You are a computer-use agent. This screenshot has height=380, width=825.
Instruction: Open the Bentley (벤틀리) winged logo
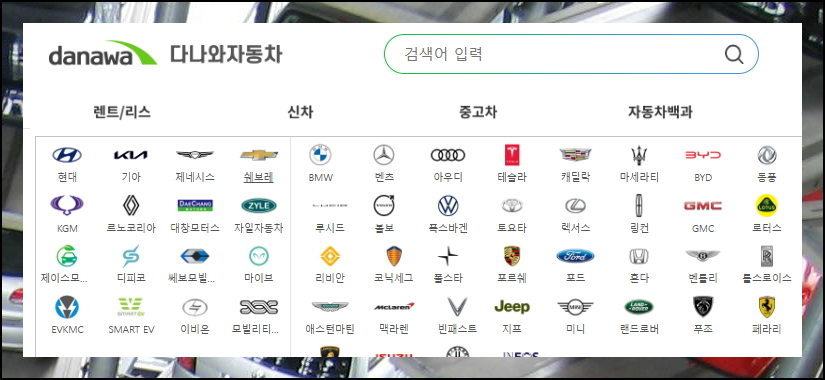[x=703, y=256]
